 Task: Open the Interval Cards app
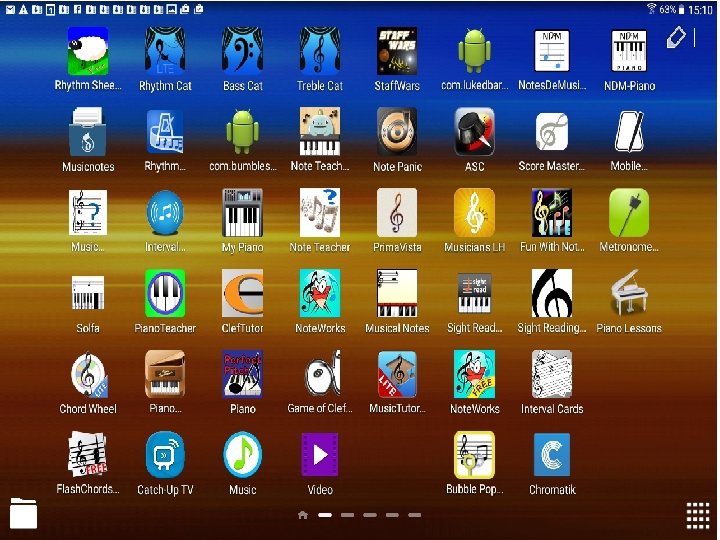pyautogui.click(x=551, y=375)
